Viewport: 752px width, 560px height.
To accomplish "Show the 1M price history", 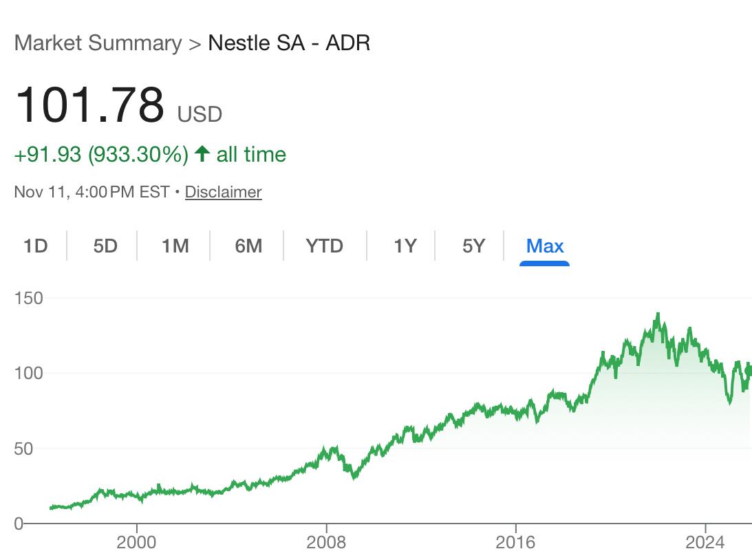I will (175, 246).
